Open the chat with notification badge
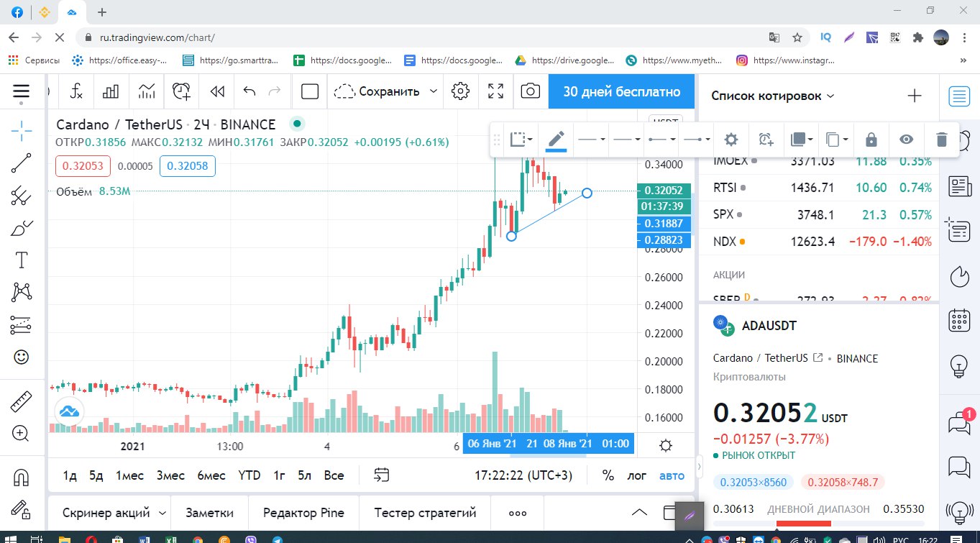Image resolution: width=980 pixels, height=543 pixels. click(x=959, y=423)
